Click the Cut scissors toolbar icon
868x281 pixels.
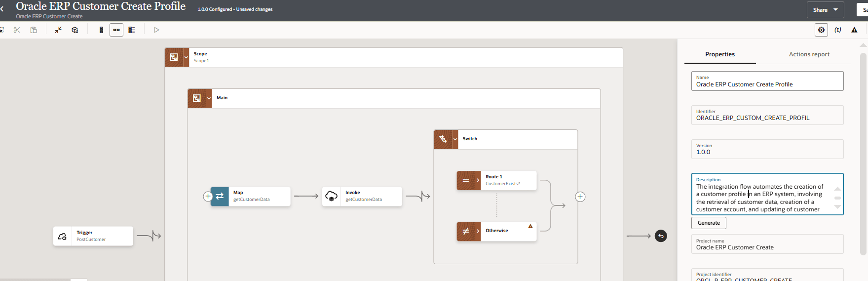pos(17,30)
